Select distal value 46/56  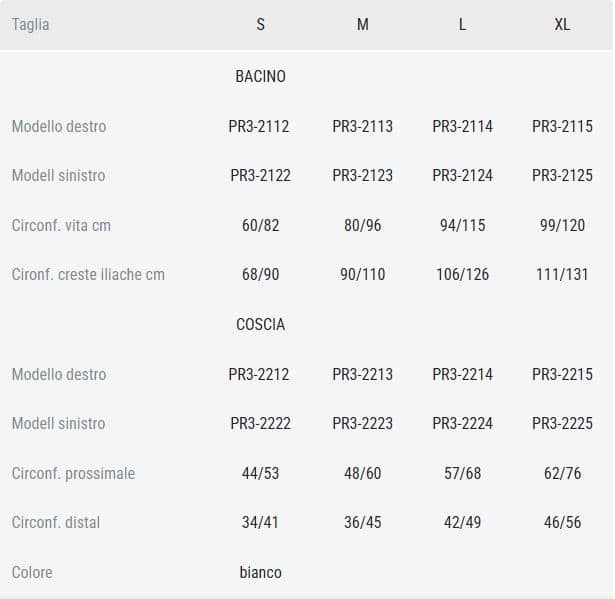point(562,522)
